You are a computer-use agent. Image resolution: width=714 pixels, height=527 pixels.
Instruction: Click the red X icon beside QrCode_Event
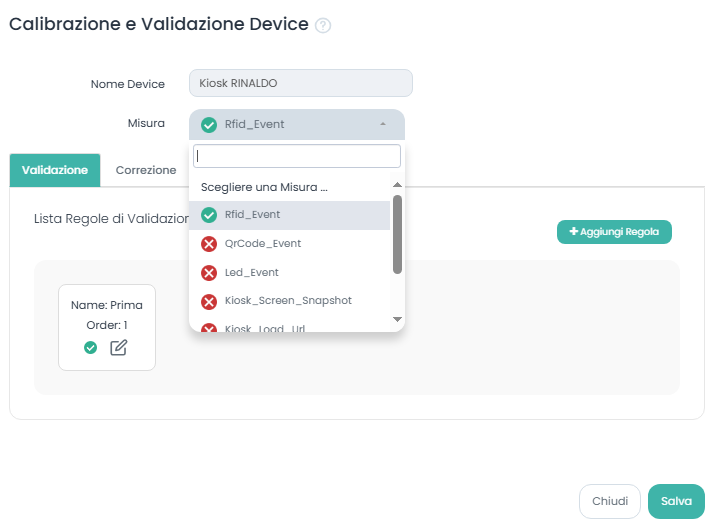click(209, 244)
